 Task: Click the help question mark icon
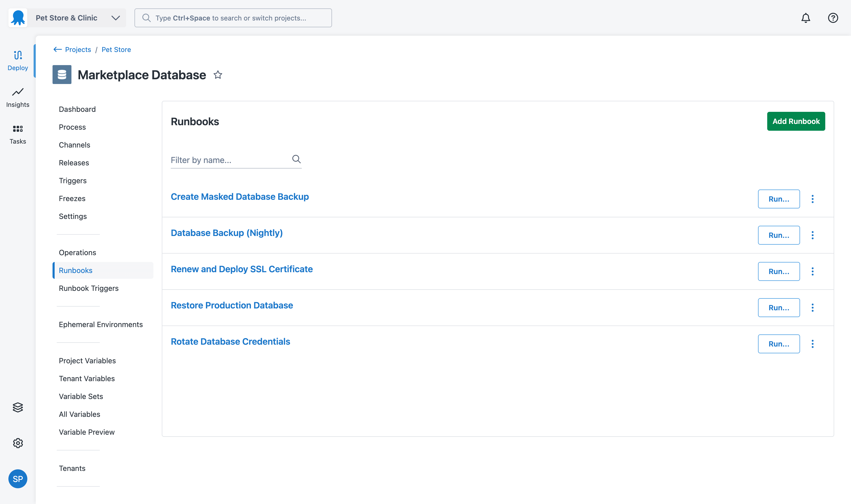pos(833,18)
